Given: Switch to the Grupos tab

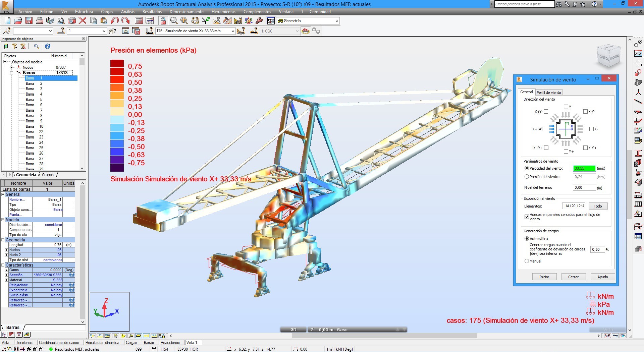Looking at the screenshot, I should point(48,175).
